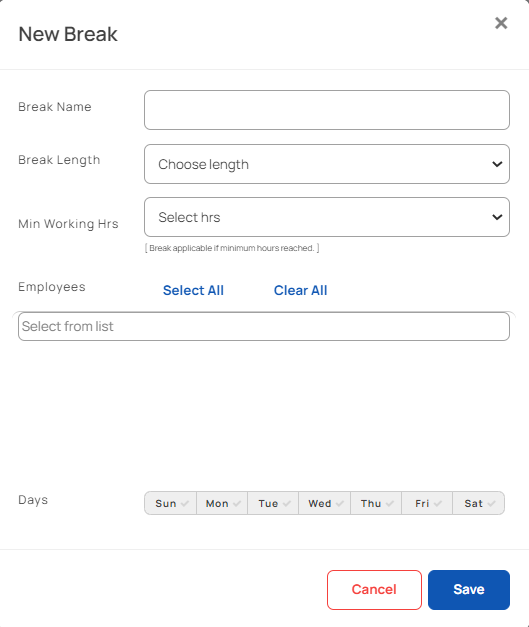Click the Break Length label
Screen dimensions: 529x627
[x=59, y=160]
